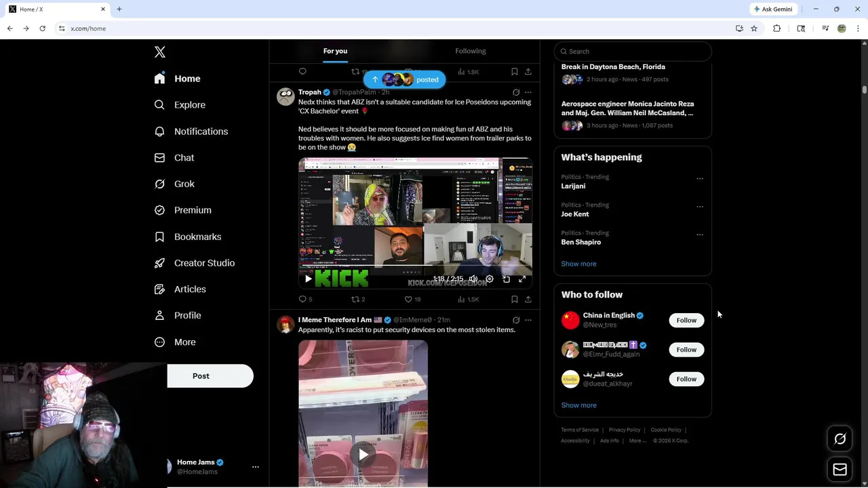Open Chat from sidebar

[x=174, y=158]
